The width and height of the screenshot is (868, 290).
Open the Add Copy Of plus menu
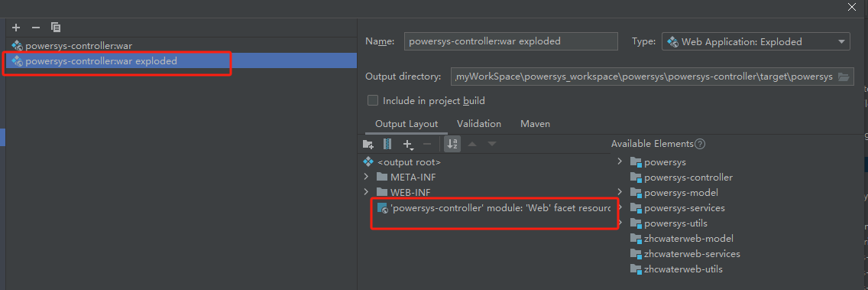click(x=408, y=144)
